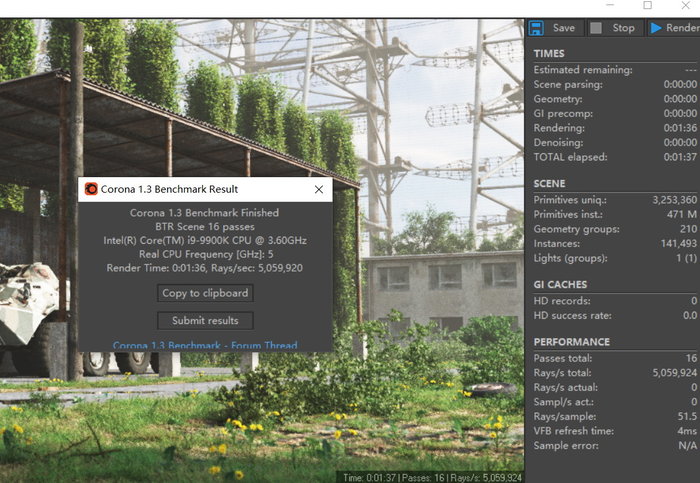
Task: Click the Corona logo in the dialog title
Action: coord(91,189)
